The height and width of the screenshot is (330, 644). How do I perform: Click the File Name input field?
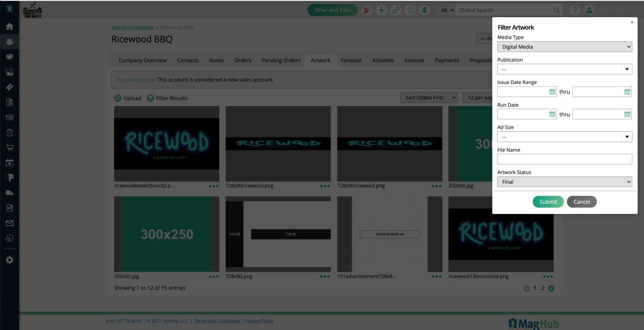tap(564, 159)
